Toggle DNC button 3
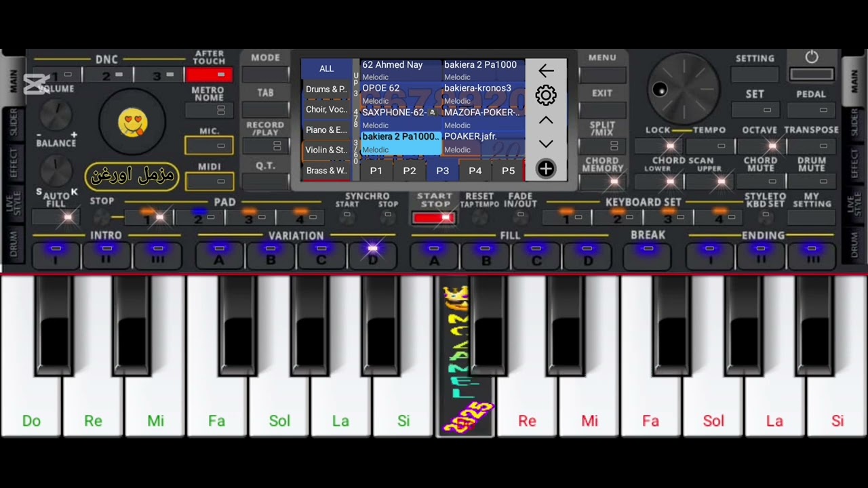Image resolution: width=868 pixels, height=488 pixels. point(159,75)
